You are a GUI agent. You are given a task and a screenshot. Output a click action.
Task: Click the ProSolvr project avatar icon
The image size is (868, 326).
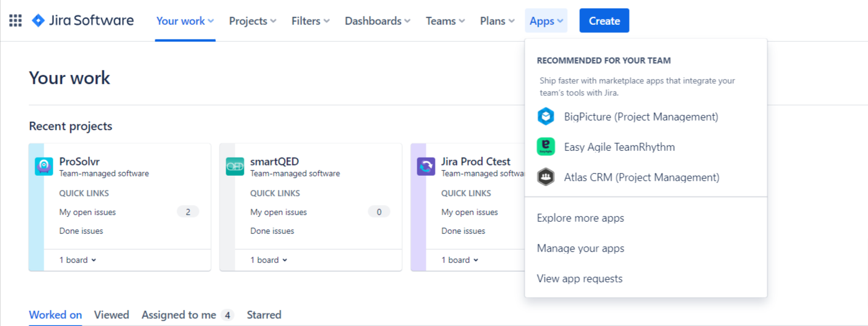[44, 167]
